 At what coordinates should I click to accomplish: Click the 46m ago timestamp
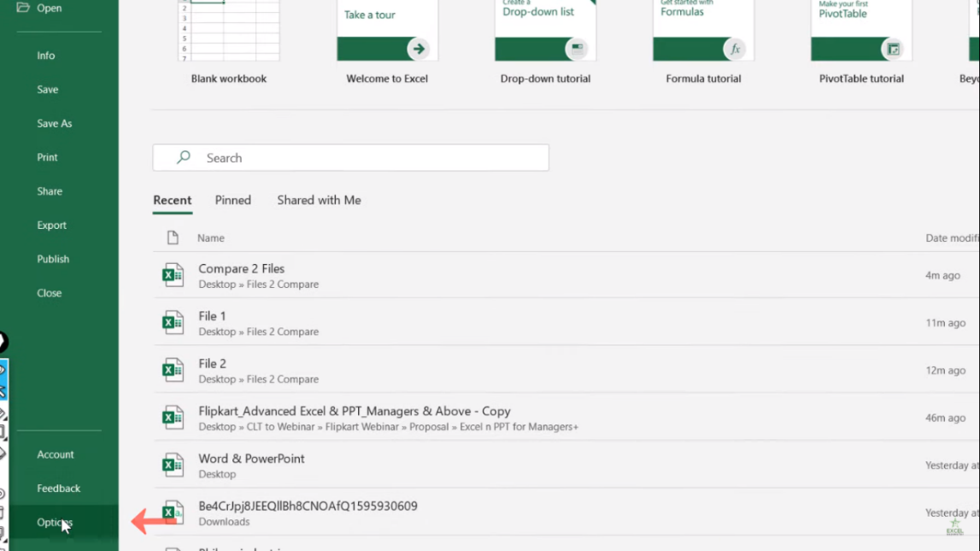pos(945,418)
